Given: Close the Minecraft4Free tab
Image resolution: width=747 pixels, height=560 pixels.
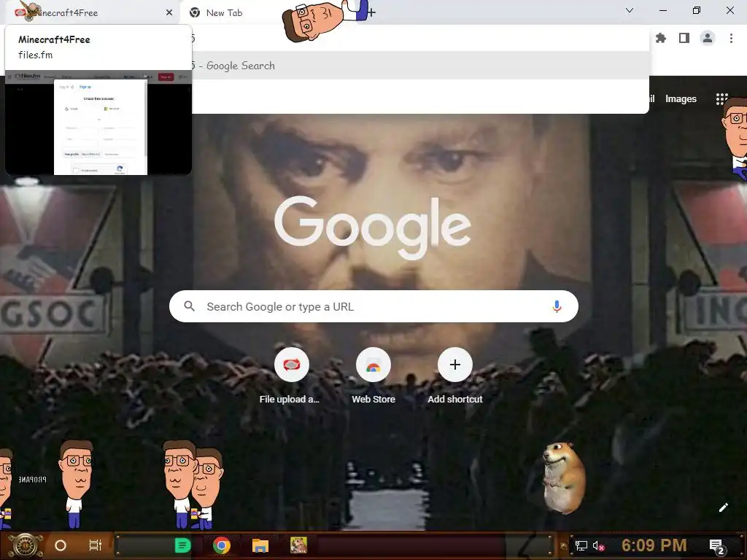Looking at the screenshot, I should pyautogui.click(x=169, y=12).
